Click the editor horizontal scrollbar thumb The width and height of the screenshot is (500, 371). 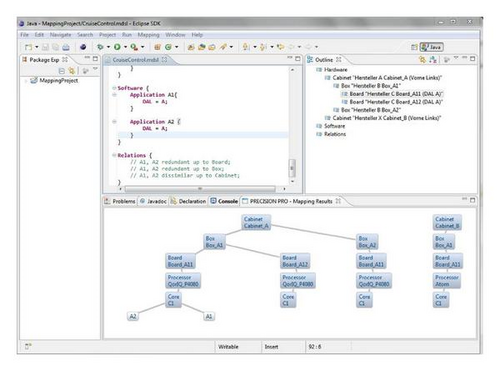pyautogui.click(x=200, y=189)
